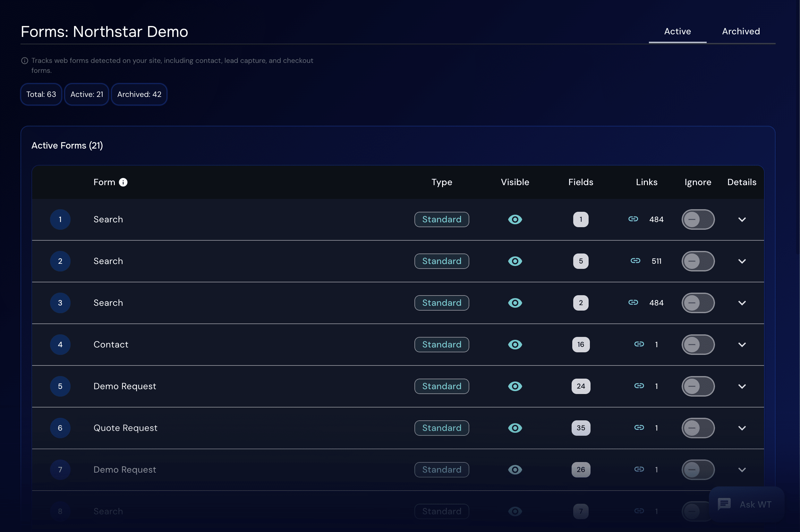The height and width of the screenshot is (532, 800).
Task: Expand details chevron for Search row 2
Action: click(742, 261)
